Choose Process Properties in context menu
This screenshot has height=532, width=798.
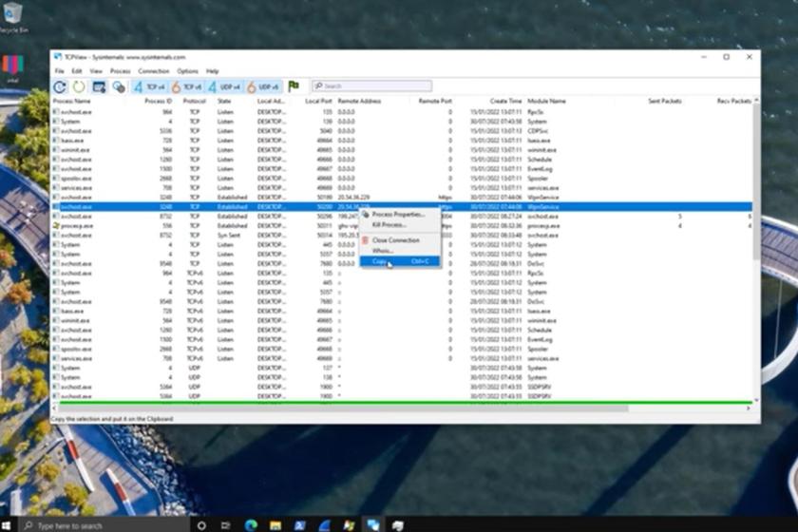tap(400, 215)
